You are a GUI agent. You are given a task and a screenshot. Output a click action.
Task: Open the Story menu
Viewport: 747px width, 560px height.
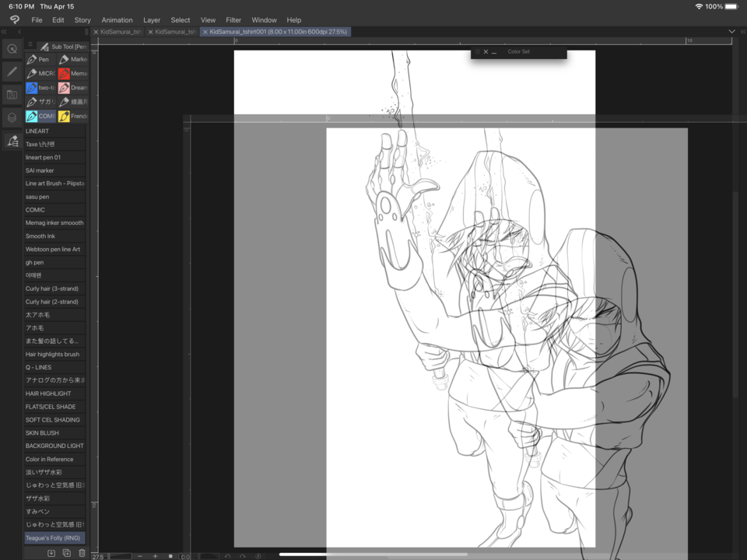82,20
